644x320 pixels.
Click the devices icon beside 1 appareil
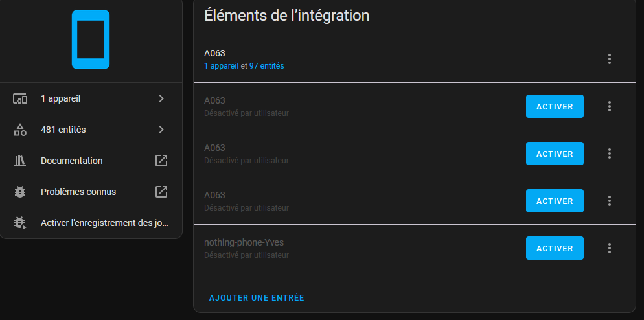point(20,99)
